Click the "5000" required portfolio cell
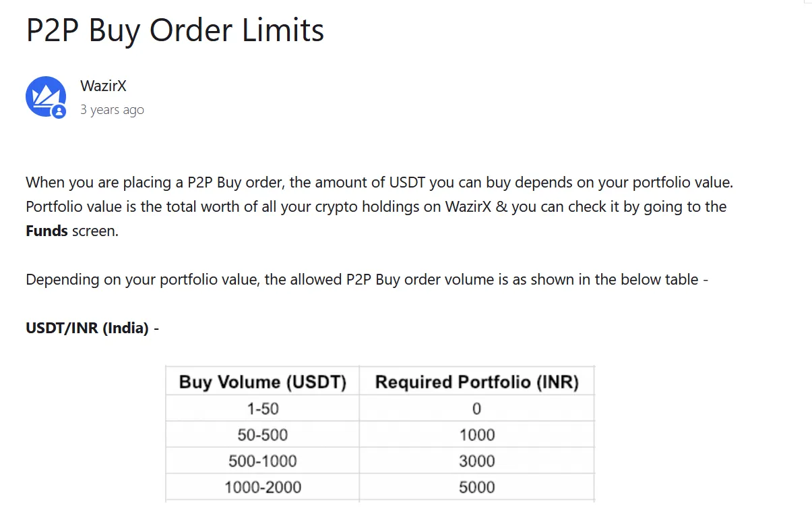This screenshot has height=518, width=812. tap(477, 488)
